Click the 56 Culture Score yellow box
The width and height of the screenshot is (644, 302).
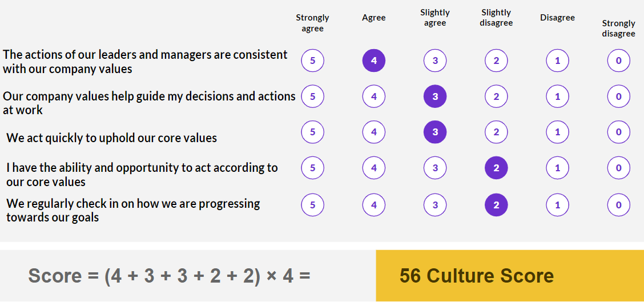(x=510, y=276)
